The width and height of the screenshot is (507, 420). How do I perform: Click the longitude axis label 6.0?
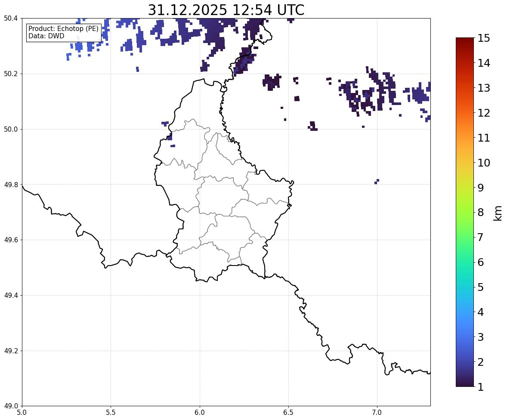200,413
